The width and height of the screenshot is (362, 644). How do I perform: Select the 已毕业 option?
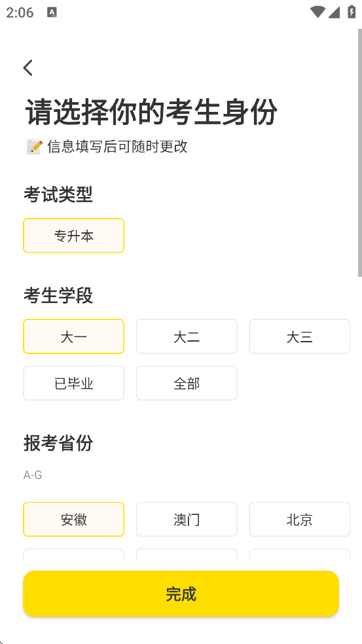click(x=73, y=384)
